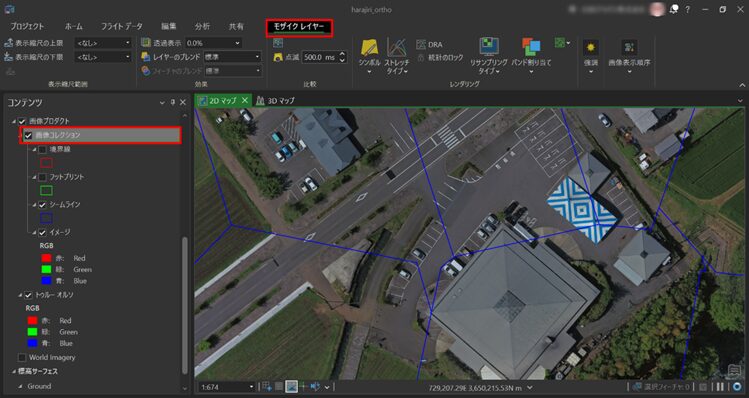The image size is (749, 398).
Task: Uncheck the イメージ sublayer
Action: [x=42, y=233]
